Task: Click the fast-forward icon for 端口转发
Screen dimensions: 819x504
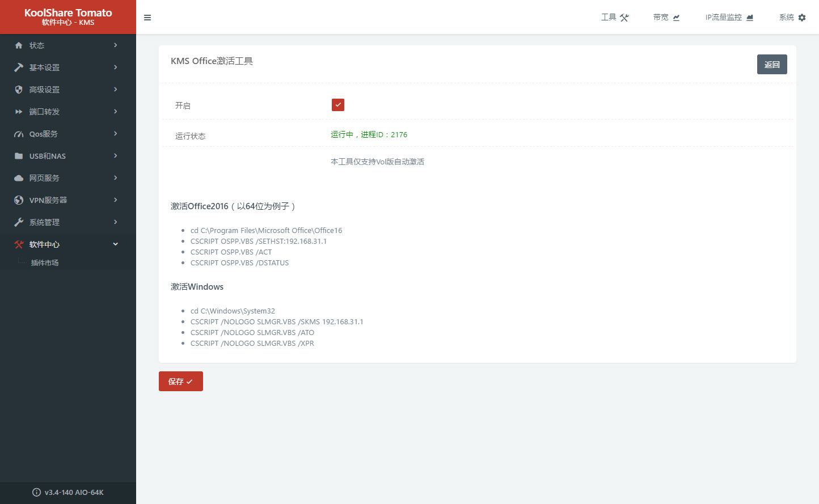Action: [19, 112]
